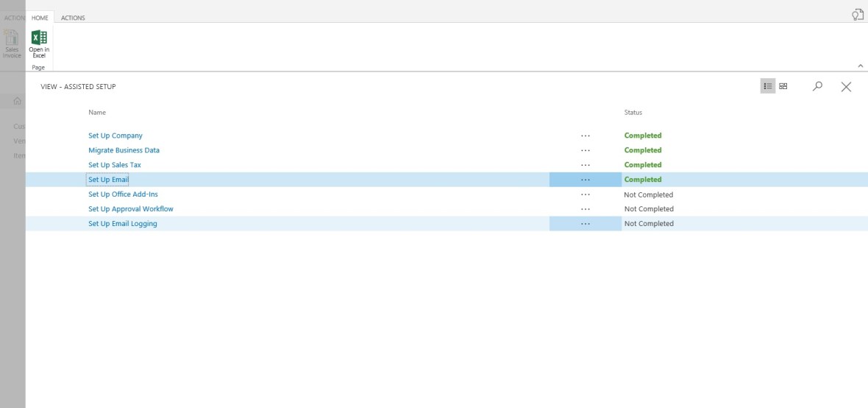Open Migrate Business Data link
868x408 pixels.
pos(124,150)
